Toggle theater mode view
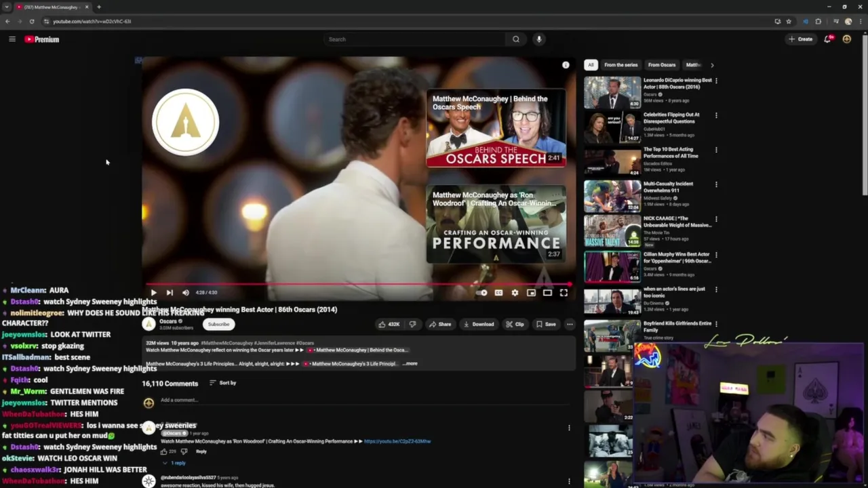This screenshot has width=868, height=488. 547,293
